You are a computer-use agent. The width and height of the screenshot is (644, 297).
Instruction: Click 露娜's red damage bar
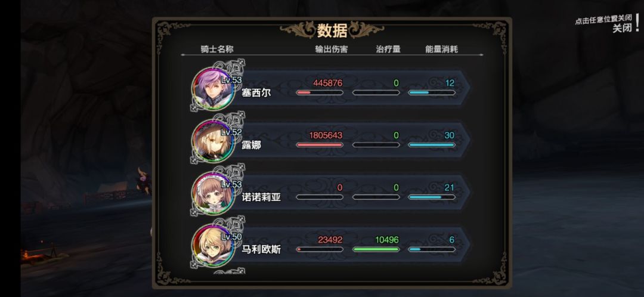click(x=320, y=145)
